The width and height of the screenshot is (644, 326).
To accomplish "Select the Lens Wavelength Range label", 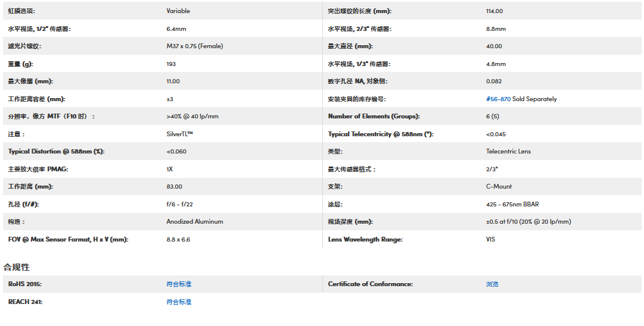I will coord(365,240).
